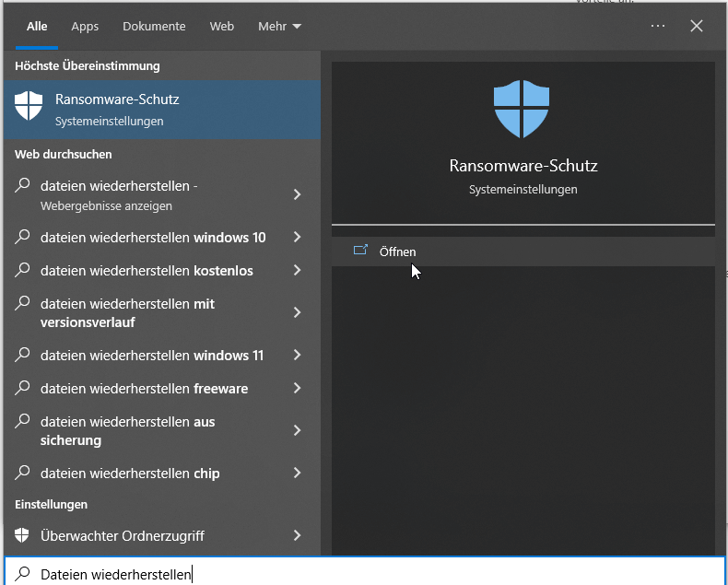Screen dimensions: 728x585
Task: Open the three-dot options menu
Action: click(657, 26)
